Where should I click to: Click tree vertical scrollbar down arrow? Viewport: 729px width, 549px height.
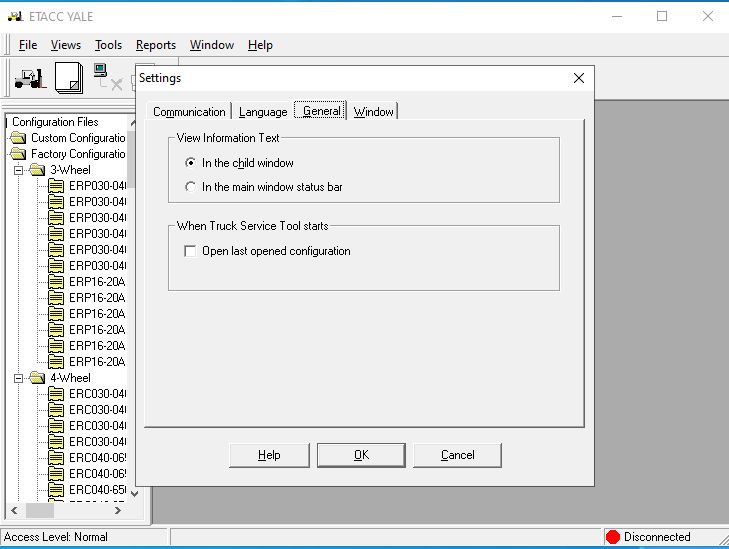click(x=134, y=494)
